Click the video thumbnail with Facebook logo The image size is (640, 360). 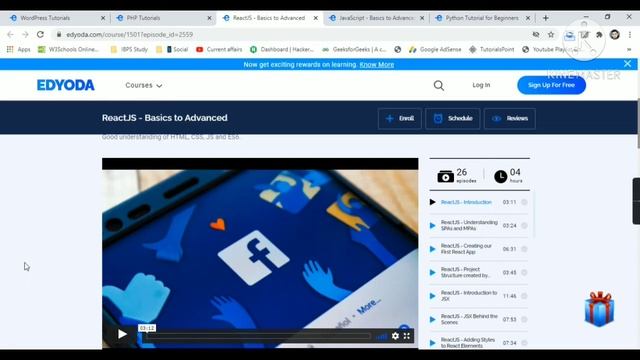(260, 253)
